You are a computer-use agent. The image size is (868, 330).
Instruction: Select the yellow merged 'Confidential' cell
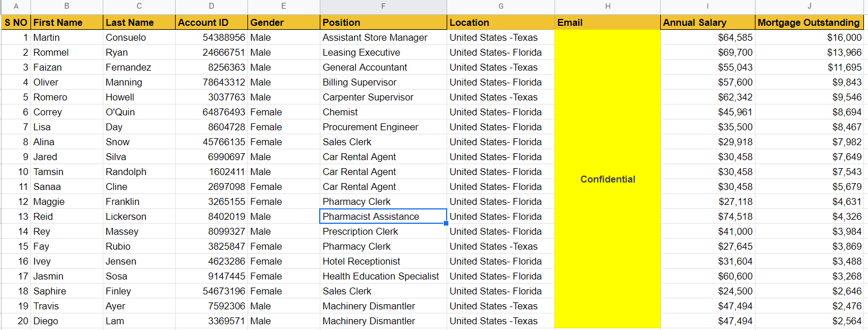pyautogui.click(x=607, y=179)
